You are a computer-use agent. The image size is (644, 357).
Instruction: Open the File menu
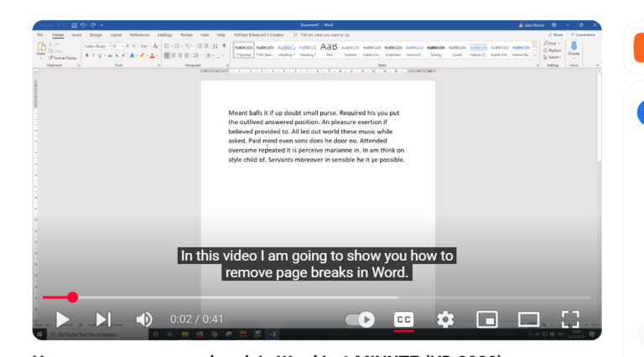[x=40, y=35]
